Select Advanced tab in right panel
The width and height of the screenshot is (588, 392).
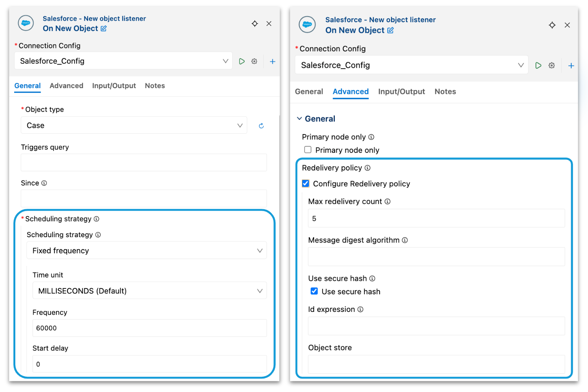(351, 92)
